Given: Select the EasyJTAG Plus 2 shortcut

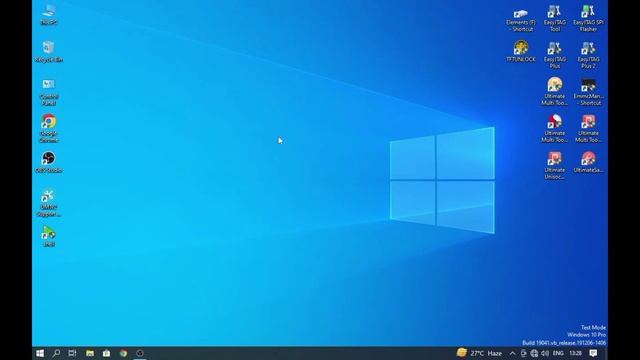Looking at the screenshot, I should pyautogui.click(x=588, y=55).
